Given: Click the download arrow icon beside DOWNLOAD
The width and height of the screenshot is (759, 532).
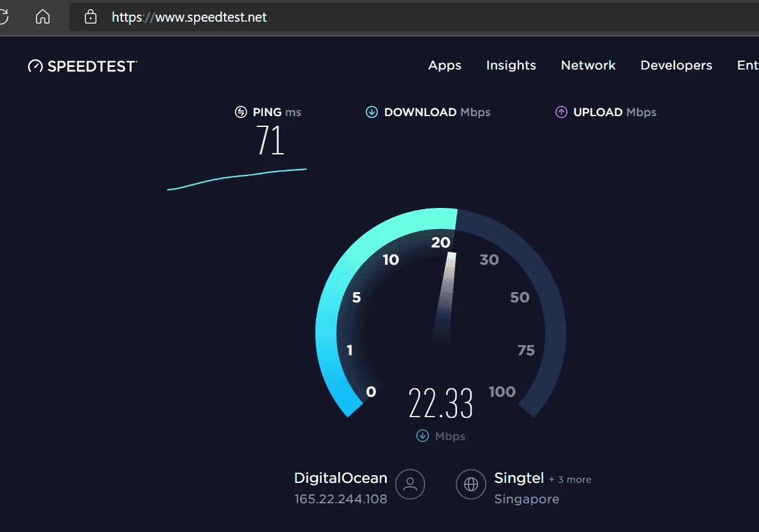Looking at the screenshot, I should [x=372, y=112].
